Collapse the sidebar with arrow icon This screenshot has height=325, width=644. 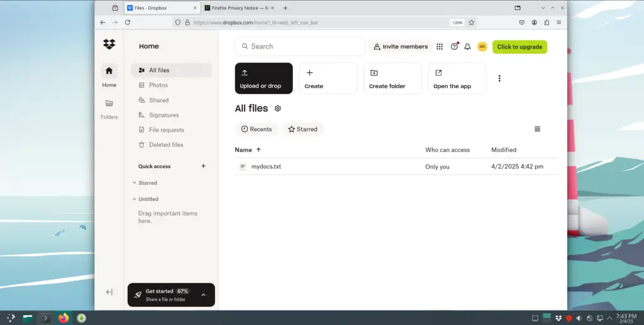(109, 292)
